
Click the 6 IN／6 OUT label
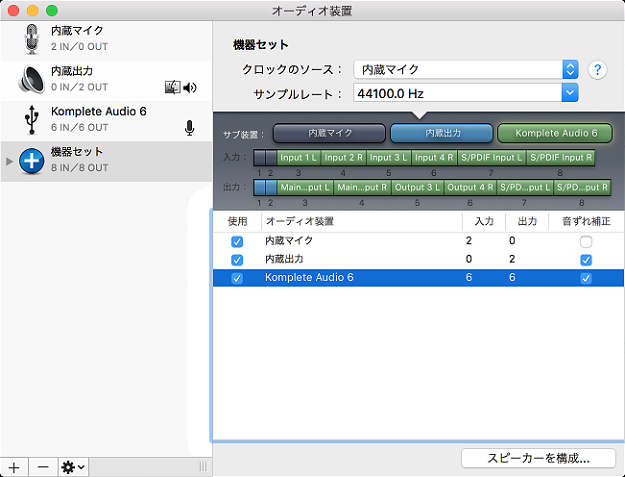click(x=79, y=128)
